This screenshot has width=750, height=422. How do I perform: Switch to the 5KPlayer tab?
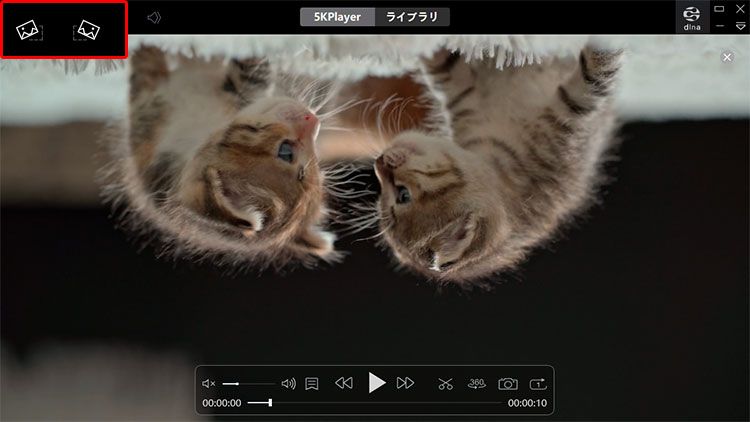coord(337,17)
